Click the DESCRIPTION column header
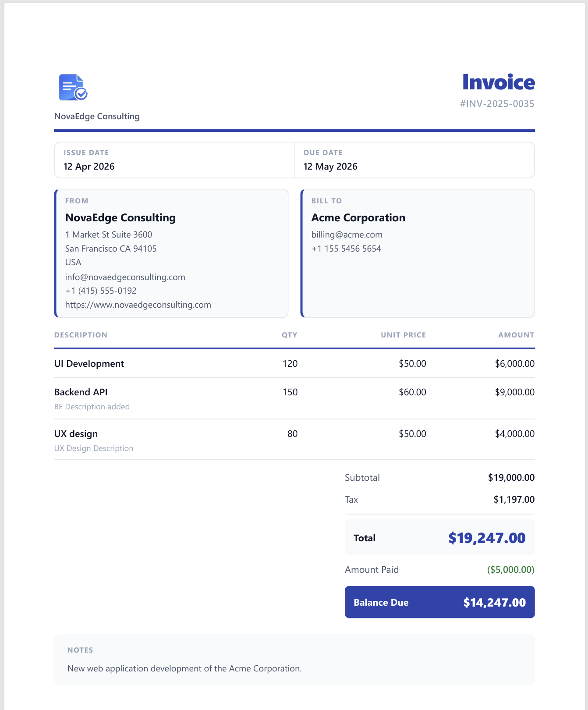This screenshot has height=710, width=588. pos(81,335)
